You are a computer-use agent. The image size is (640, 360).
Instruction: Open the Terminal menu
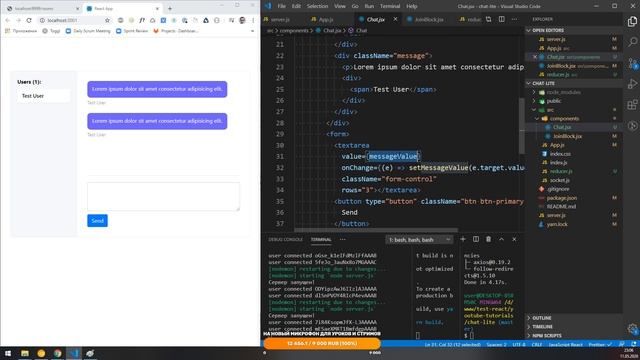(x=390, y=6)
